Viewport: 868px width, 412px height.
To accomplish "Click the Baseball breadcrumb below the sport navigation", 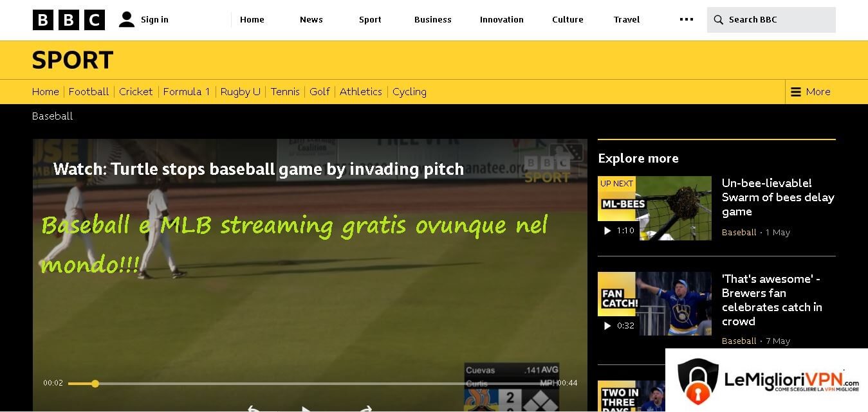I will 53,116.
